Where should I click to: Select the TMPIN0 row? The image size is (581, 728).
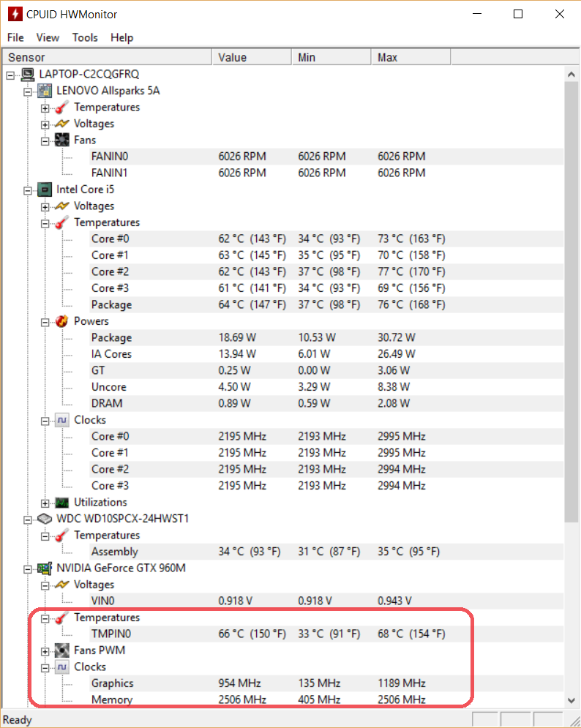click(x=326, y=634)
